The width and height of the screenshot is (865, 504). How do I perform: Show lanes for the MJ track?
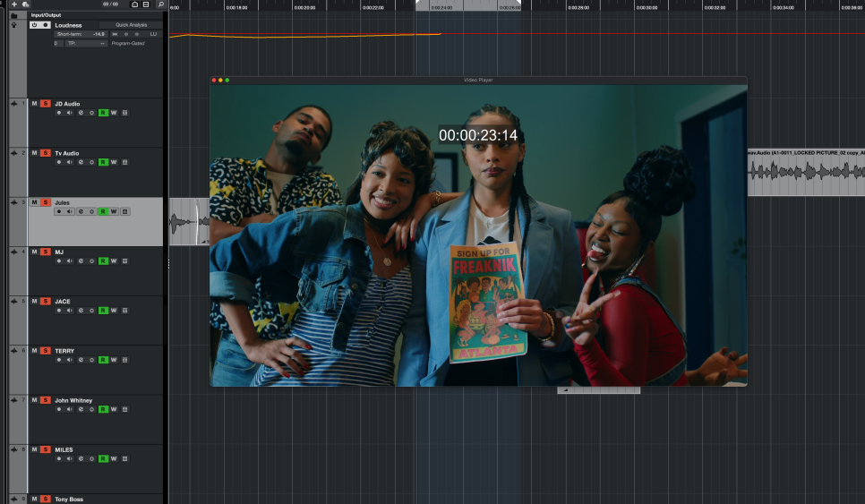[124, 261]
